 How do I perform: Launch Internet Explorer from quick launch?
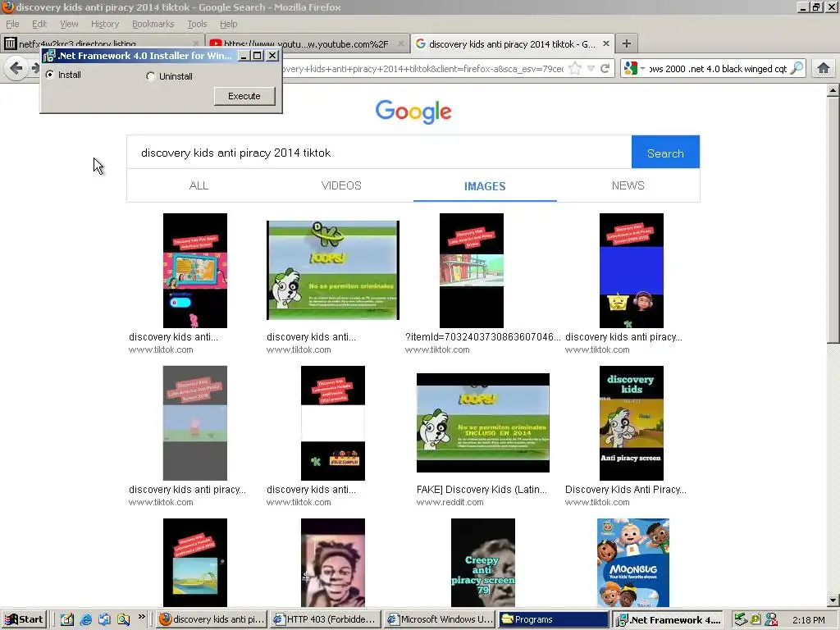click(85, 619)
